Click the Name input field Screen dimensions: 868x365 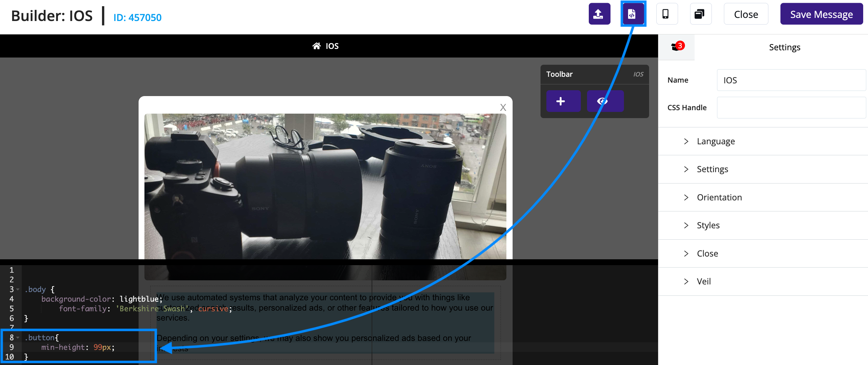coord(791,80)
